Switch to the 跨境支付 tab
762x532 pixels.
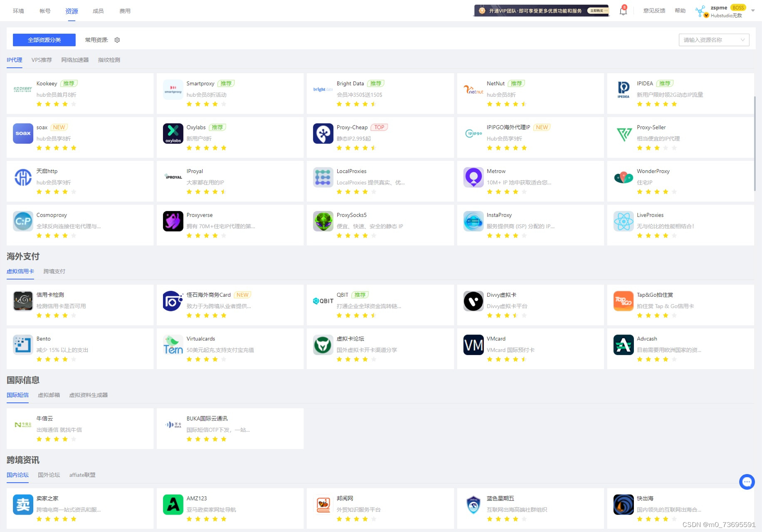(54, 271)
